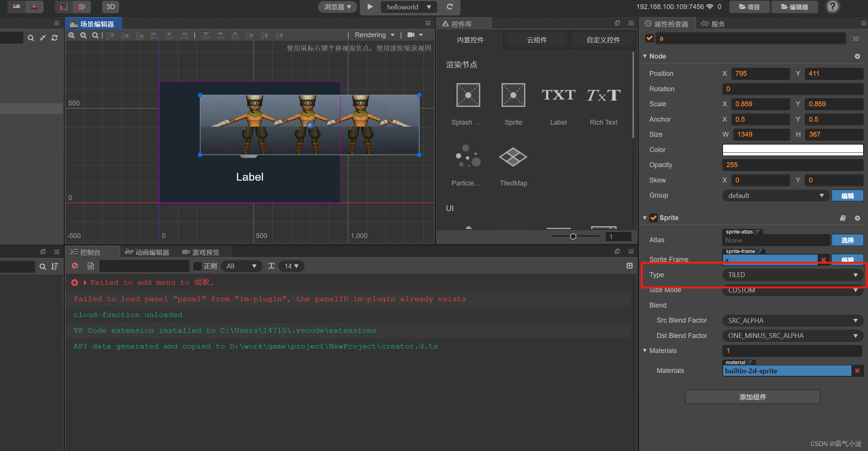Toggle node 3D mode in inspector
The height and width of the screenshot is (451, 868).
click(856, 39)
